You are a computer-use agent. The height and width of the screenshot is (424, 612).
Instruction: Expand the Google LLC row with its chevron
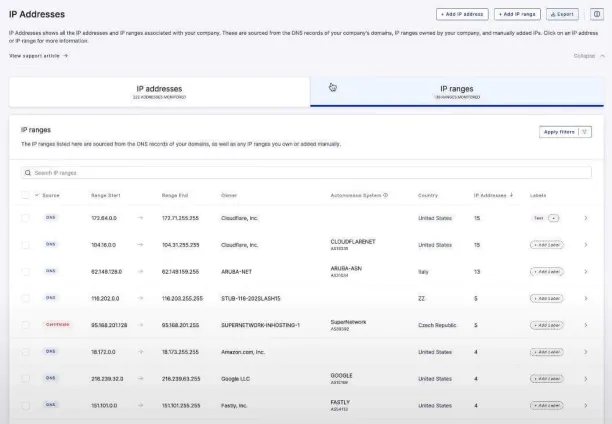pos(586,378)
